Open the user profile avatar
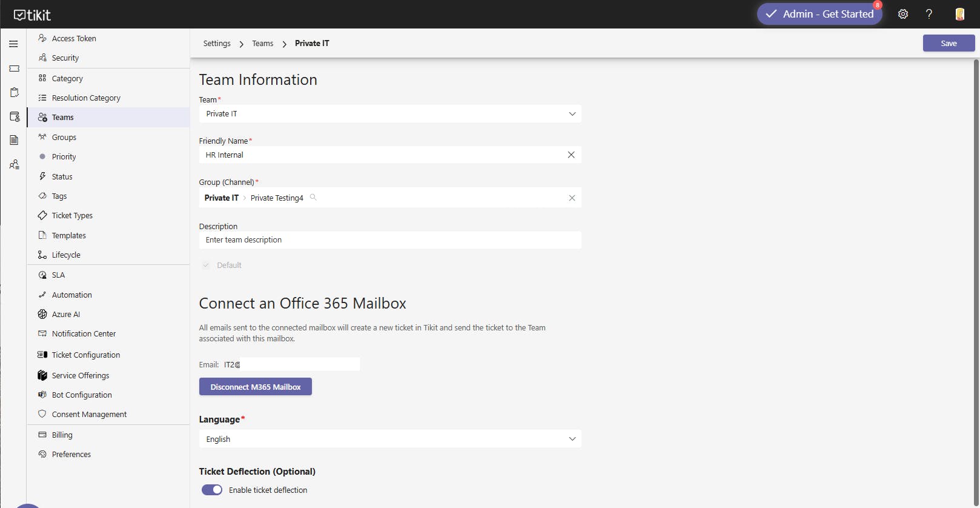The height and width of the screenshot is (508, 980). [x=959, y=14]
